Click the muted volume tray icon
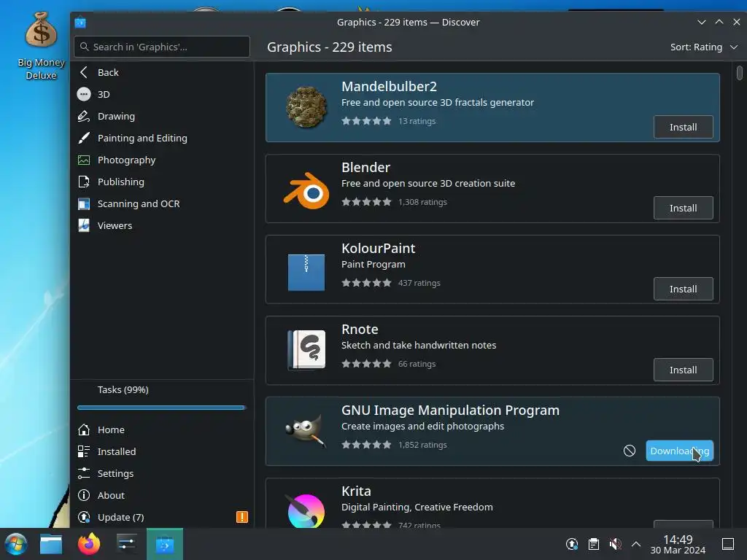The width and height of the screenshot is (747, 560). click(x=615, y=544)
